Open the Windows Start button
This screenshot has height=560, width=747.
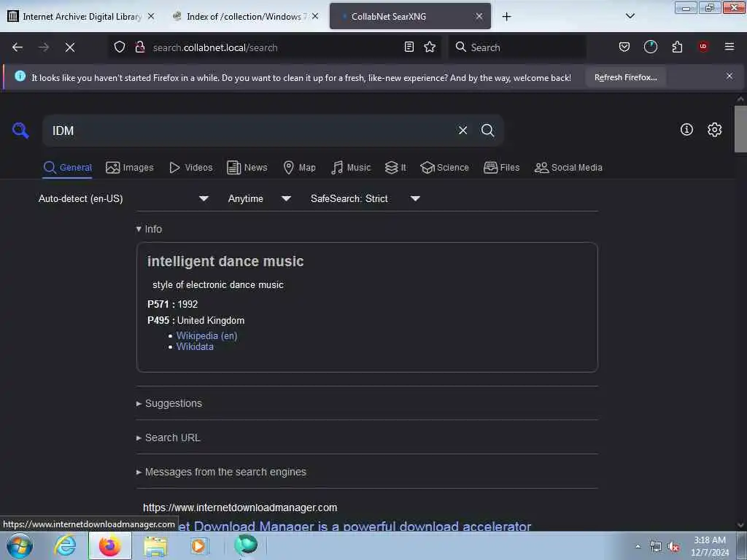(x=20, y=546)
